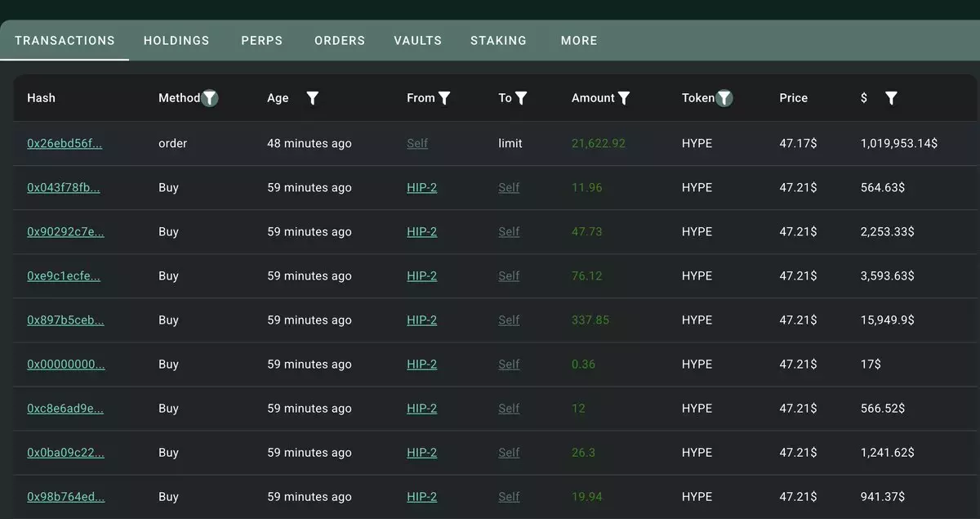
Task: Open the dollar value column filter icon
Action: click(891, 98)
